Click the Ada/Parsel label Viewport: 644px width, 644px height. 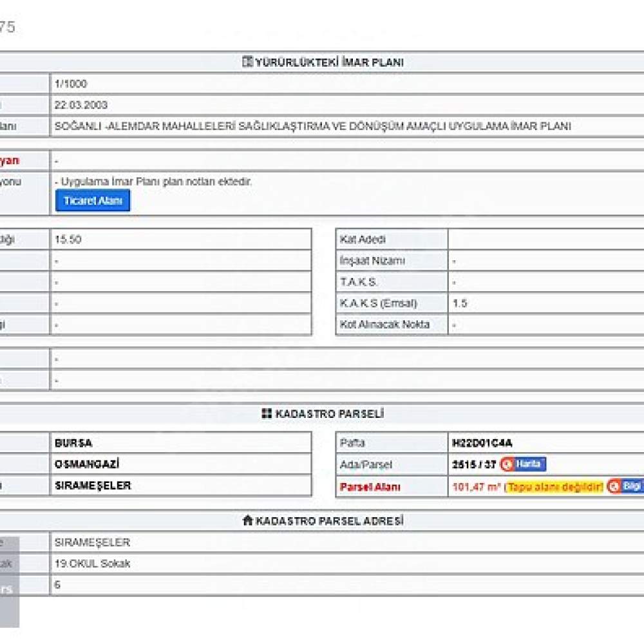pyautogui.click(x=366, y=464)
